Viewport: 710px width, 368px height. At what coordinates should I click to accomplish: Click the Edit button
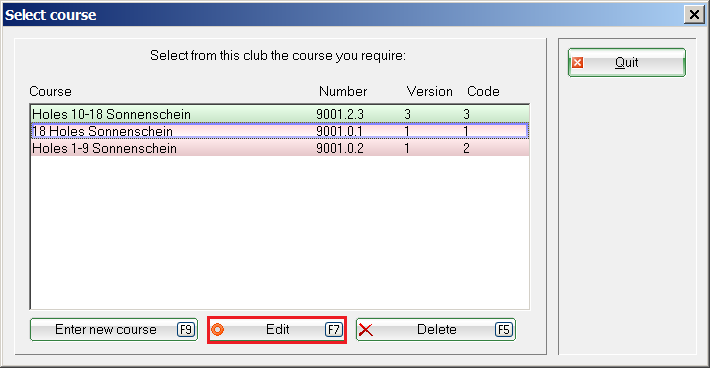(x=277, y=330)
